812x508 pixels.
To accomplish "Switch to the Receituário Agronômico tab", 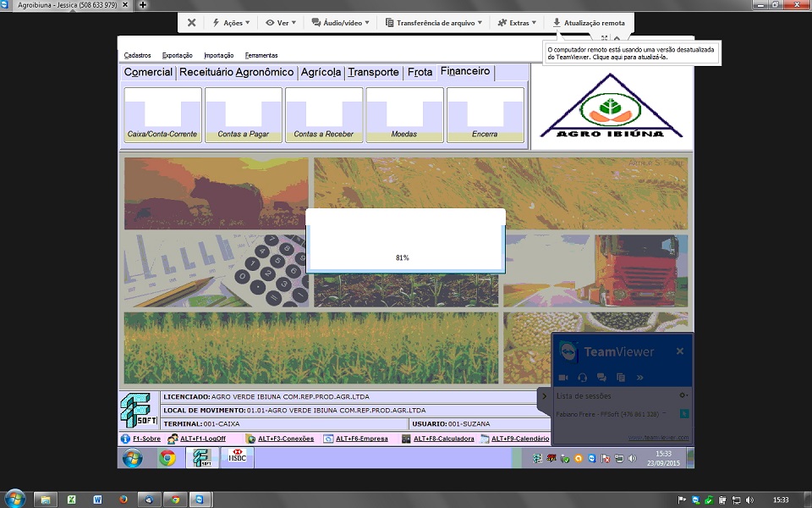I will 236,72.
